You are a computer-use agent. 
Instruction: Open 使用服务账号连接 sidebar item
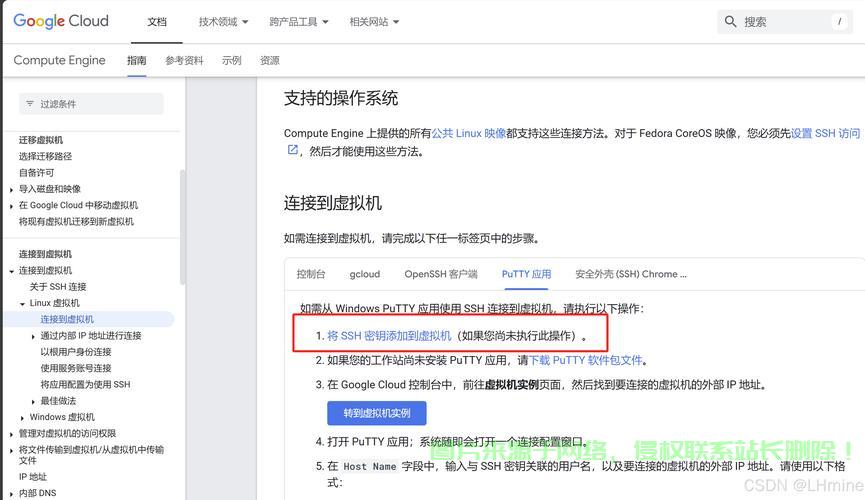click(76, 368)
